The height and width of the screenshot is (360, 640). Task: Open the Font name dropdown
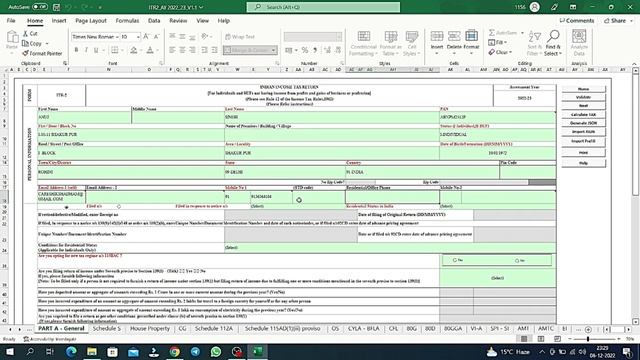pyautogui.click(x=117, y=37)
